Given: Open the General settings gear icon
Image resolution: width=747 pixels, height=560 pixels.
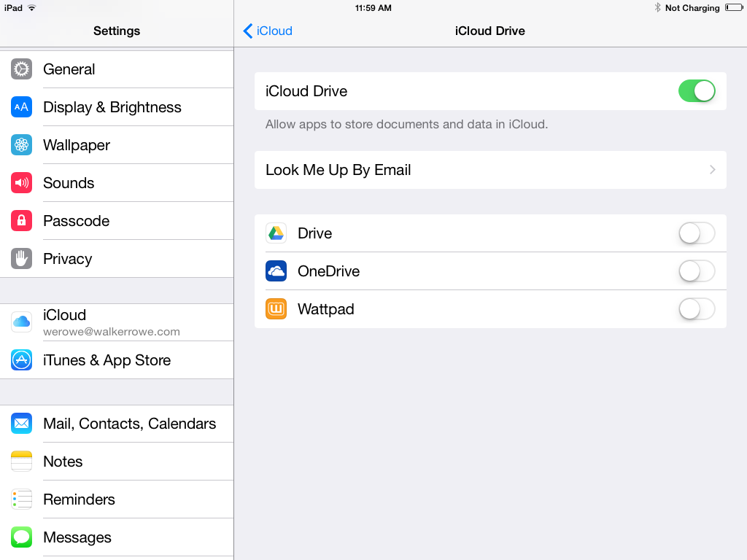Looking at the screenshot, I should (21, 69).
